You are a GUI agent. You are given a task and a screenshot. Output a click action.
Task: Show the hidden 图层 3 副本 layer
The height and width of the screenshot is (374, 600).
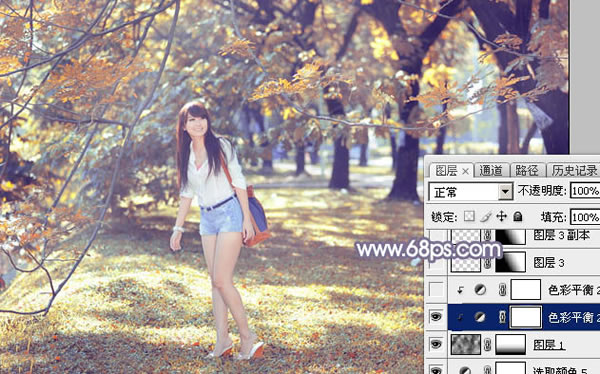pyautogui.click(x=436, y=236)
